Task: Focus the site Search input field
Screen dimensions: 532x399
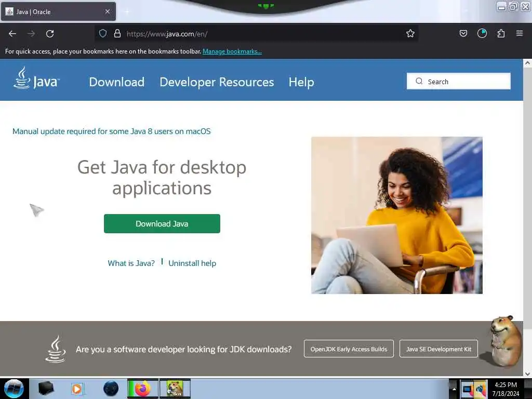Action: pos(458,81)
